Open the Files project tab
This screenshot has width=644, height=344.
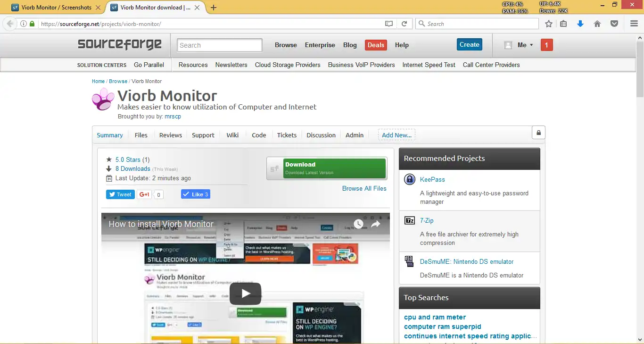141,135
